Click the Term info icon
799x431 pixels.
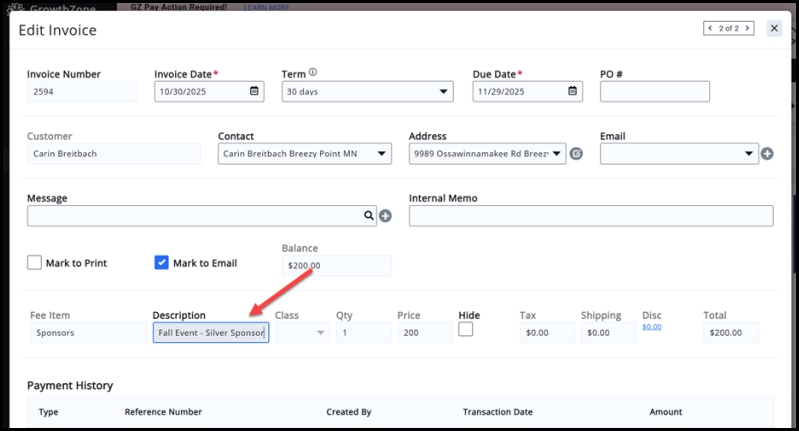tap(313, 73)
